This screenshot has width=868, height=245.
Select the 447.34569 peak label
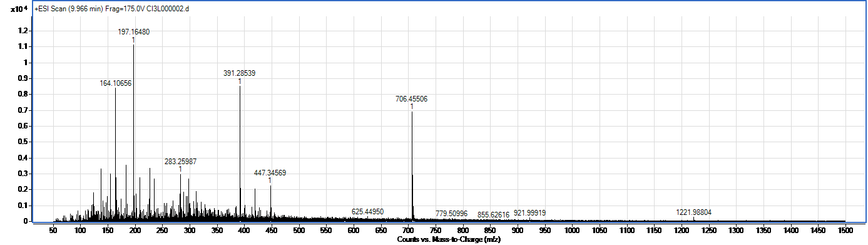[x=270, y=173]
